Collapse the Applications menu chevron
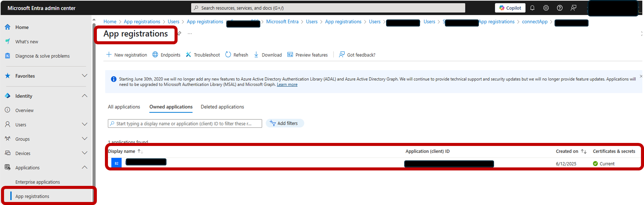 [84, 167]
